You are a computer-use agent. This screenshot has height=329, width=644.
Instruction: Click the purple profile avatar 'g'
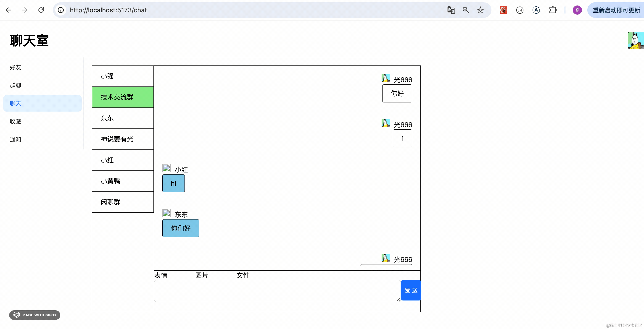(x=577, y=10)
